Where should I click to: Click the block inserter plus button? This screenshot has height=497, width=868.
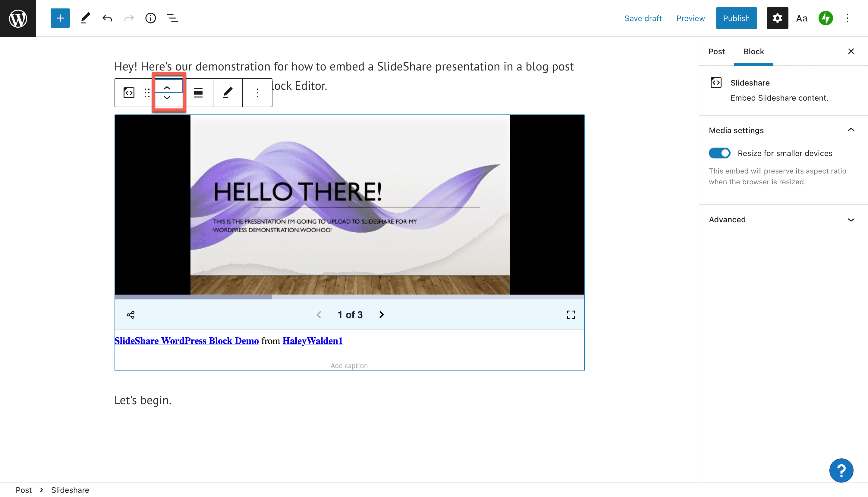tap(60, 18)
